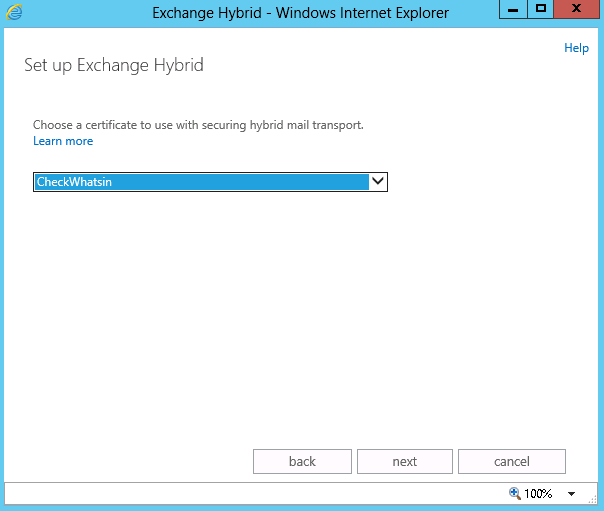
Task: Click the 'Choose a certificate' instruction text
Action: pos(198,125)
